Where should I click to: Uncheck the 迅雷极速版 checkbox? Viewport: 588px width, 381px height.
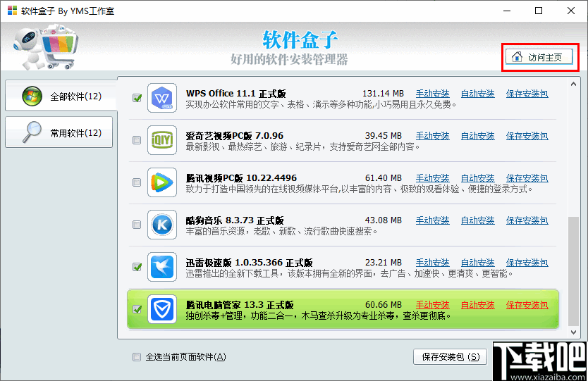137,267
